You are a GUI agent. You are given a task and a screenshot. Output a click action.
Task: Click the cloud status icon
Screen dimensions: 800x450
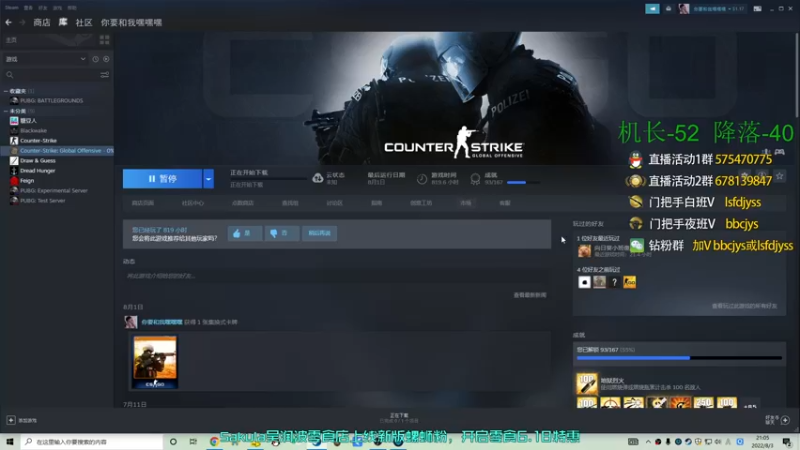pyautogui.click(x=317, y=178)
